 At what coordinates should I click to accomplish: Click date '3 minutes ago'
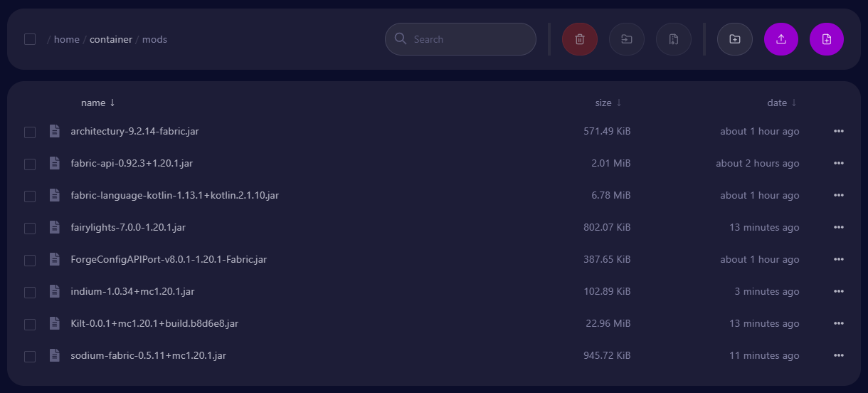[x=767, y=291]
